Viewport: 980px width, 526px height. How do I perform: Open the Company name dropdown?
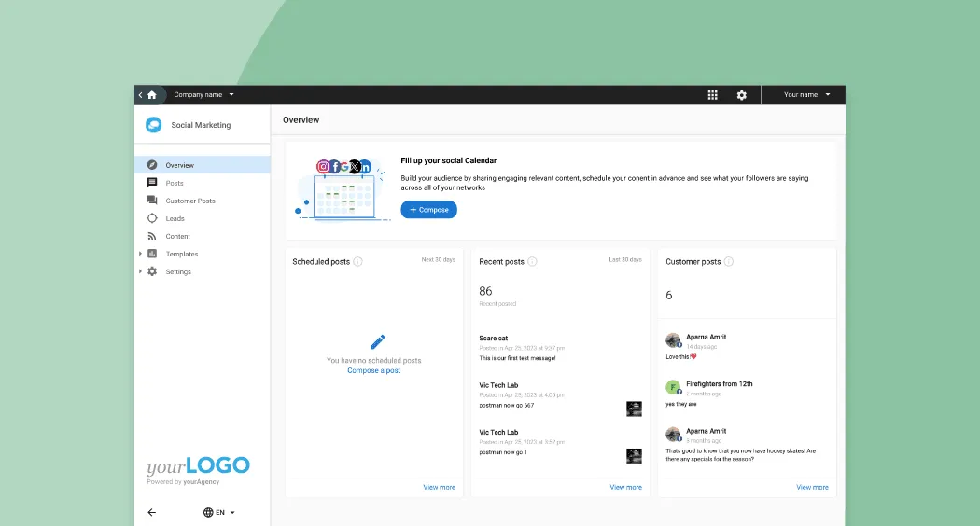coord(204,95)
